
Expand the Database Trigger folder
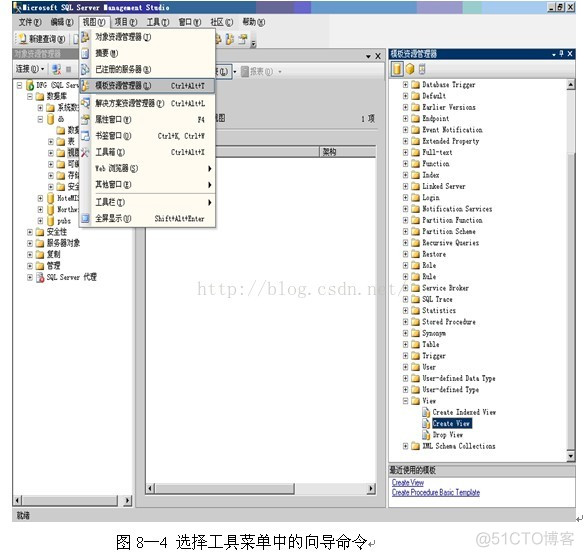[406, 85]
